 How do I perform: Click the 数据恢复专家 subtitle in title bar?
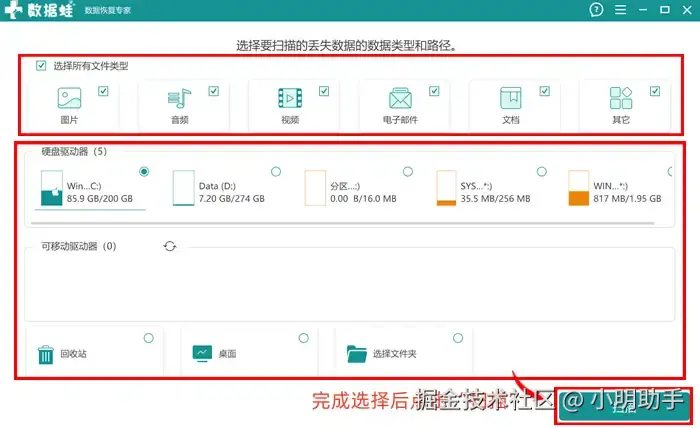point(108,10)
